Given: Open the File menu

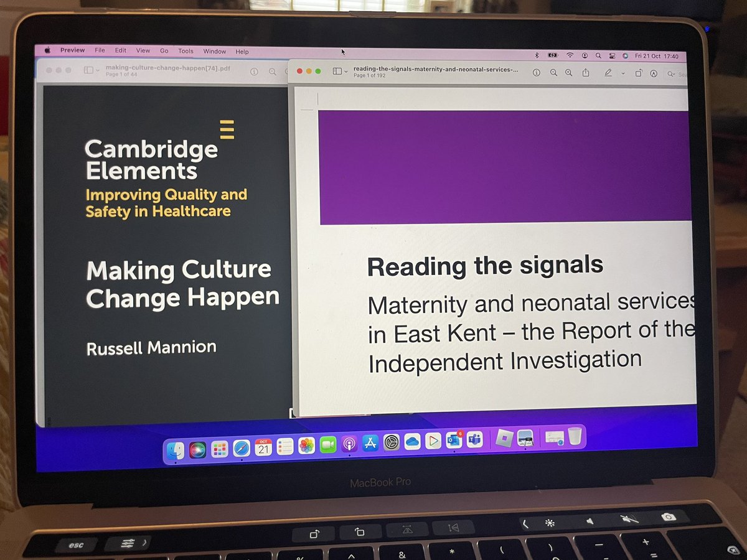Looking at the screenshot, I should 100,50.
